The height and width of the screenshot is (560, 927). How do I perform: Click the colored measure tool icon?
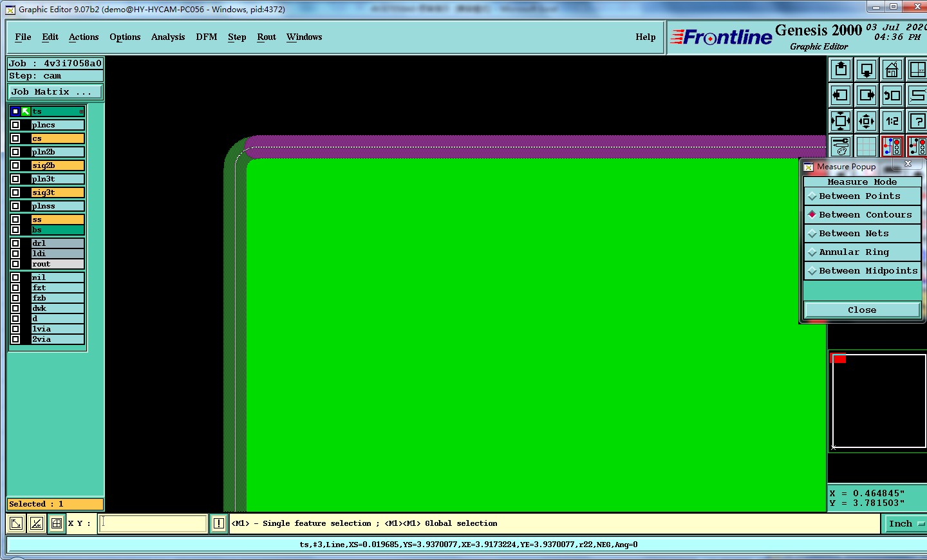coord(892,146)
